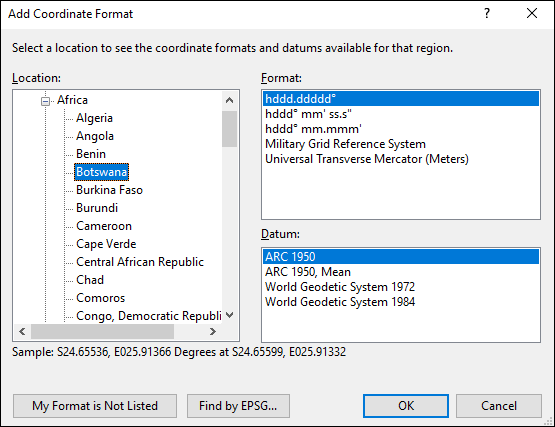Select Congo, Democratic Republic location
The height and width of the screenshot is (427, 555).
point(149,316)
